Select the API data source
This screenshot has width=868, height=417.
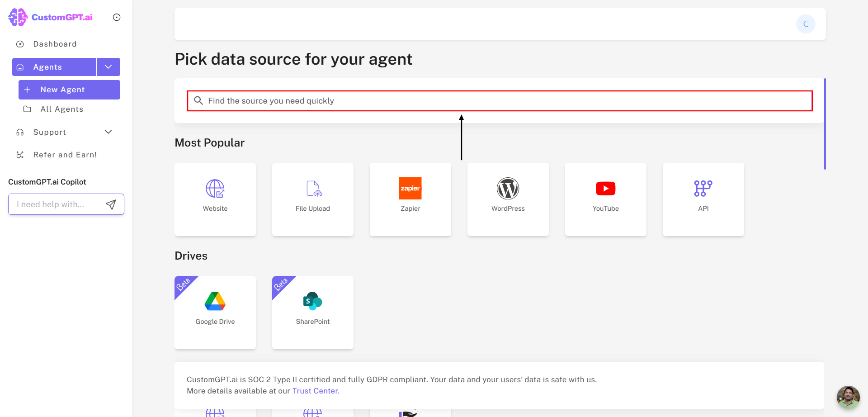[x=703, y=199]
